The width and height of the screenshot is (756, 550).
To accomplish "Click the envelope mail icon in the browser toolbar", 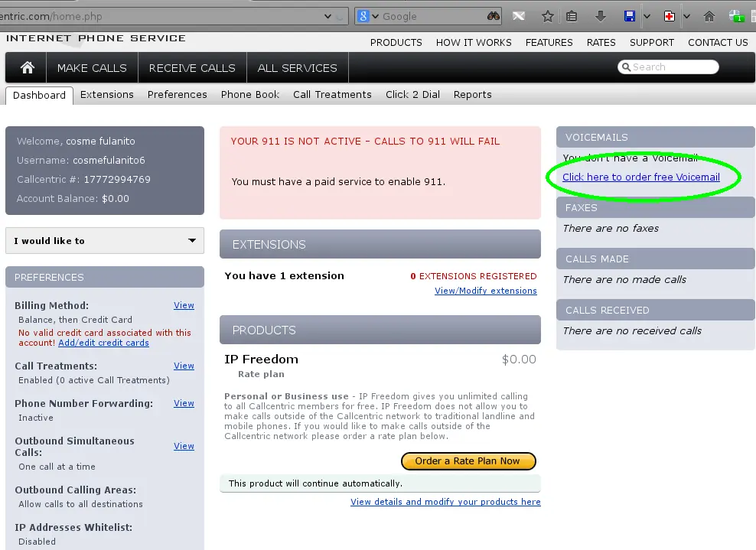I will (x=519, y=16).
